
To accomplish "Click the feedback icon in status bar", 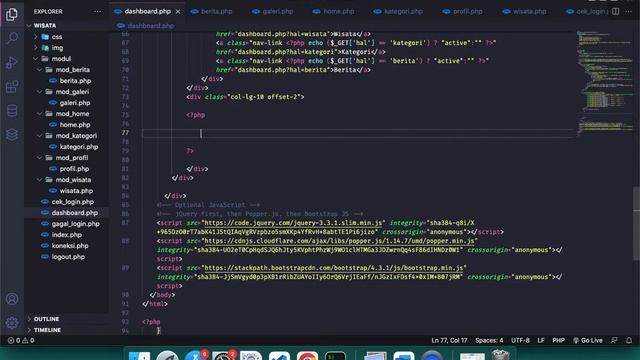I will point(614,340).
